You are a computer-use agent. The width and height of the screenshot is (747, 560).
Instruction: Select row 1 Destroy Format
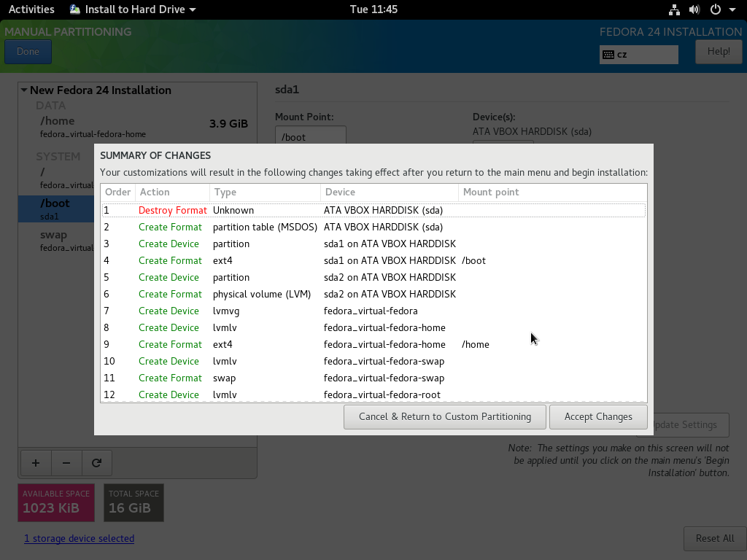373,210
